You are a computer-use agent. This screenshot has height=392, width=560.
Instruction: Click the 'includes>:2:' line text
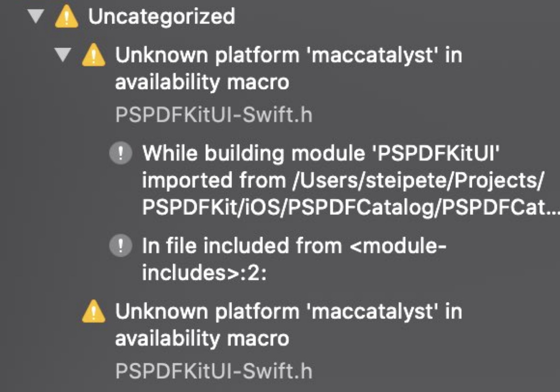[x=204, y=273]
